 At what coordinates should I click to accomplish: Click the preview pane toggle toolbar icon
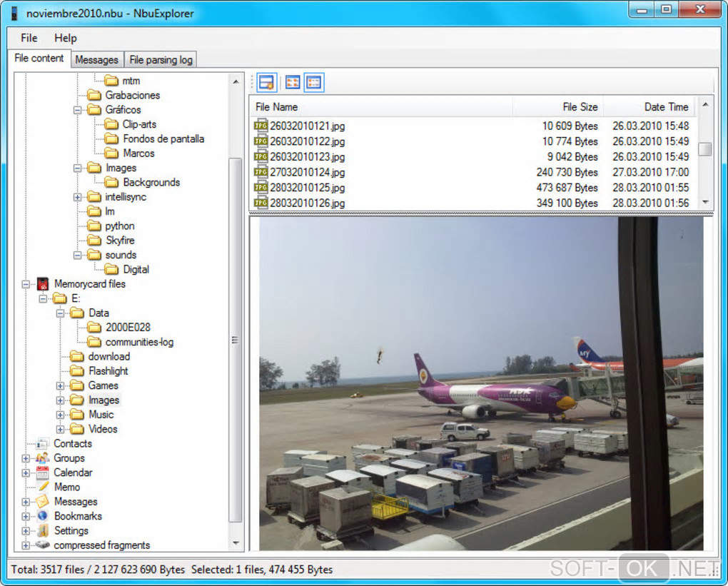coord(266,83)
